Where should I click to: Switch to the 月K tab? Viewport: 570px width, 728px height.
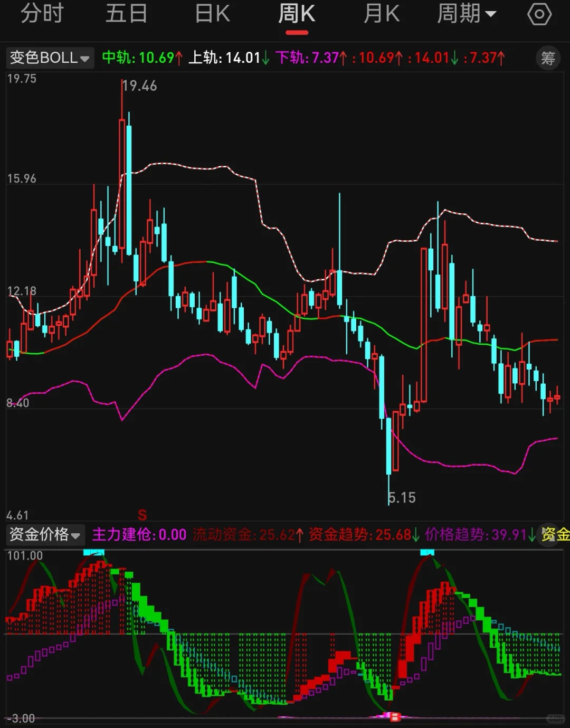point(382,14)
